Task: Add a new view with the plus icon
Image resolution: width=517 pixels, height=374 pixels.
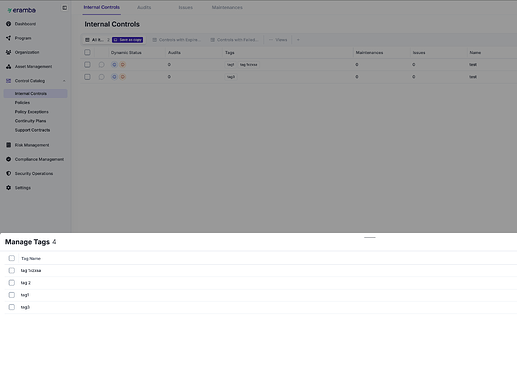Action: (298, 40)
